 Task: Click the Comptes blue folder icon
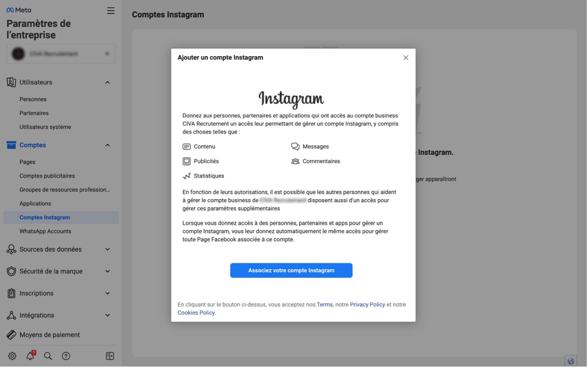point(11,145)
